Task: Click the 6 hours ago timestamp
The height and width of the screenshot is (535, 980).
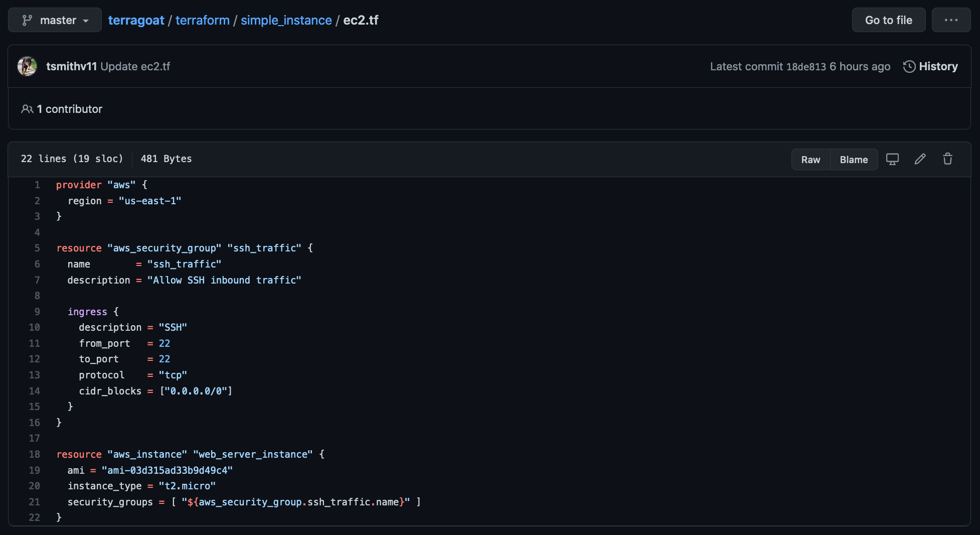Action: [860, 66]
